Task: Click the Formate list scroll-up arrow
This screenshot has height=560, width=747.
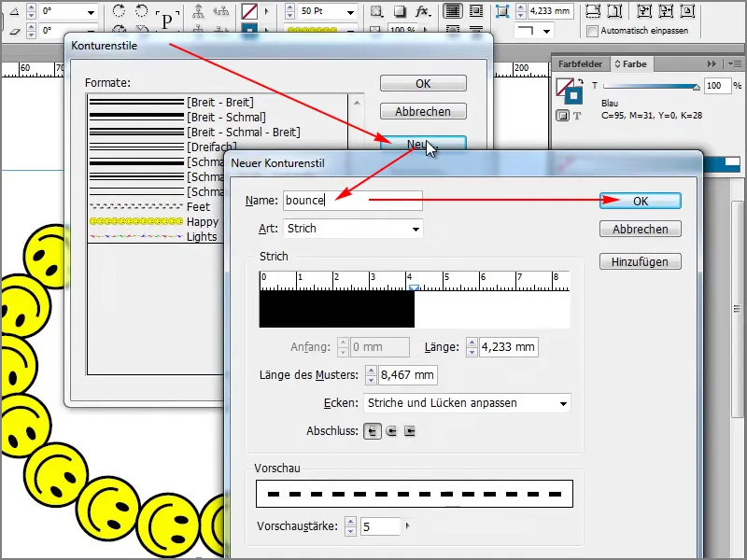Action: pyautogui.click(x=357, y=103)
